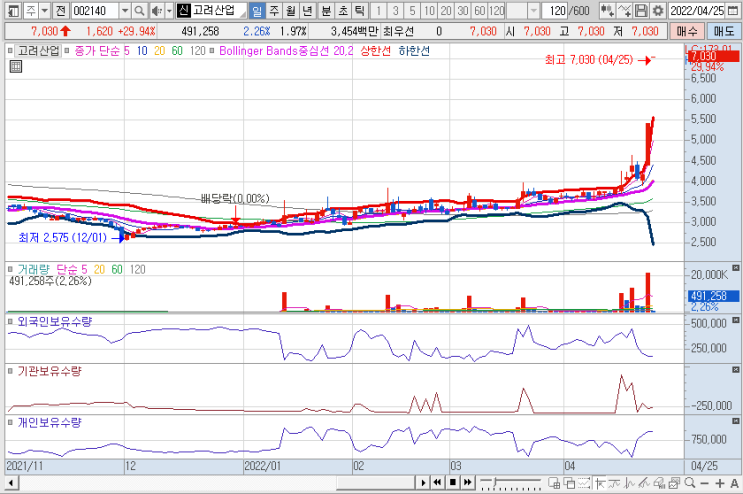Choose the 60 interval button
The width and height of the screenshot is (743, 494).
480,10
